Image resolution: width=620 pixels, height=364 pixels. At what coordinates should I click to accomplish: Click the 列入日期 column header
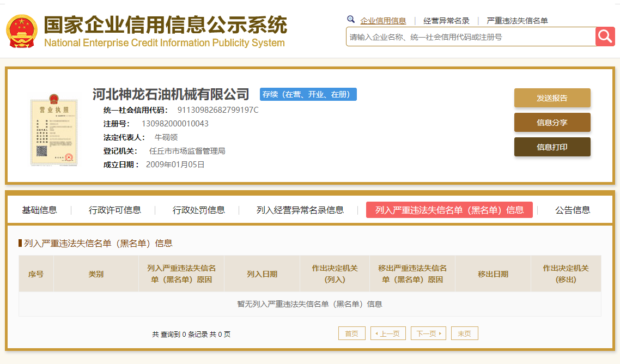(x=262, y=274)
